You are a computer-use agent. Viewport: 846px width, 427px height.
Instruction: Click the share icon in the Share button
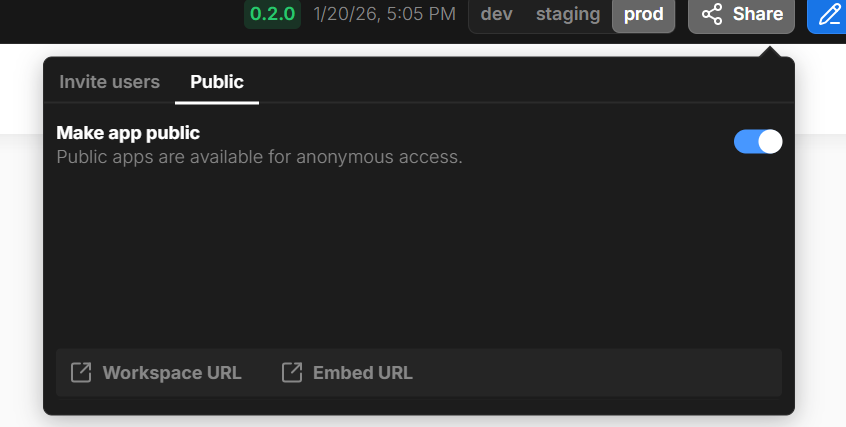click(712, 15)
